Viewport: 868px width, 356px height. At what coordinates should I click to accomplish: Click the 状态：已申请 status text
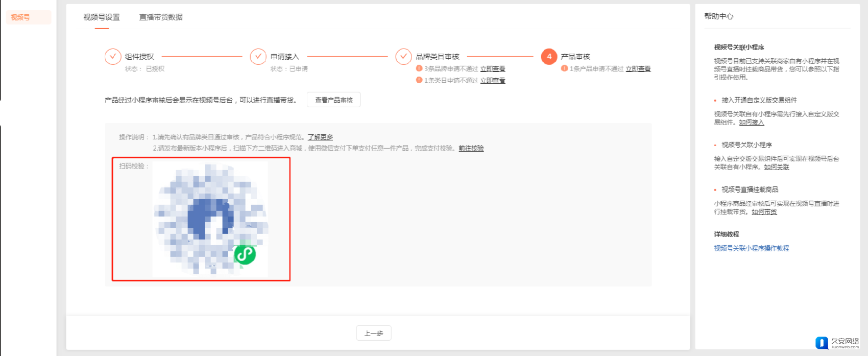pos(289,69)
